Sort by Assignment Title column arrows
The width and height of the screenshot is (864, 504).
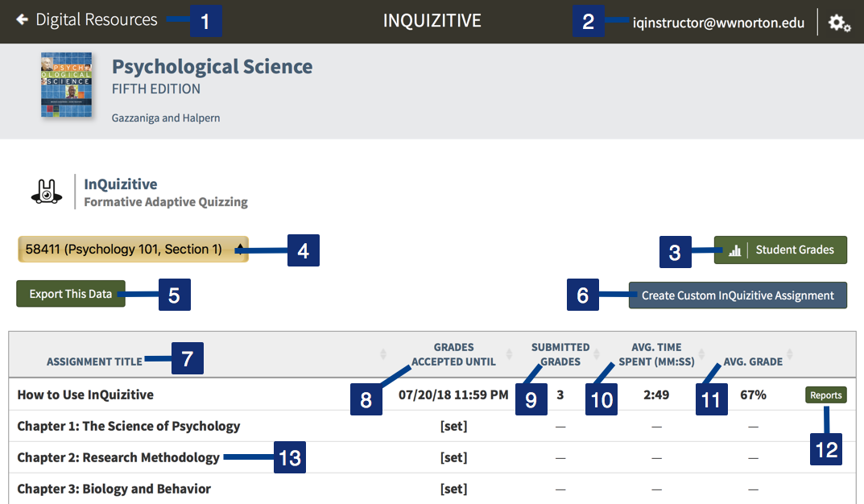(382, 353)
